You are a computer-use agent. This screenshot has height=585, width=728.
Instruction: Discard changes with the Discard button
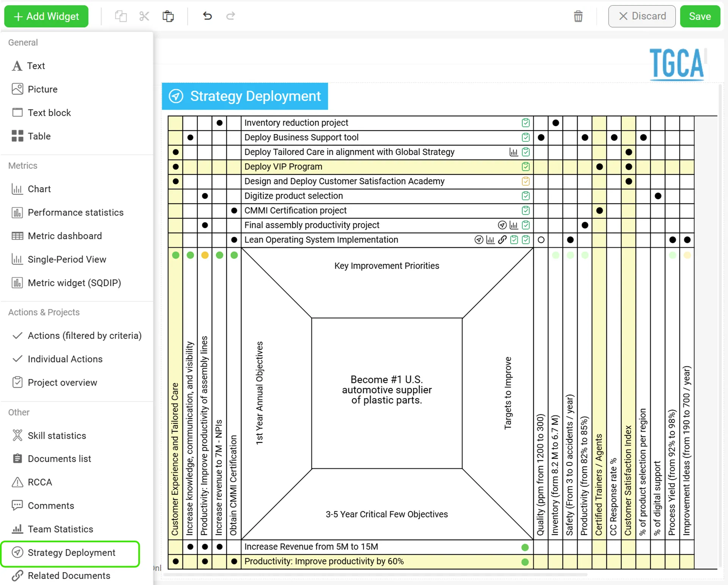tap(642, 16)
